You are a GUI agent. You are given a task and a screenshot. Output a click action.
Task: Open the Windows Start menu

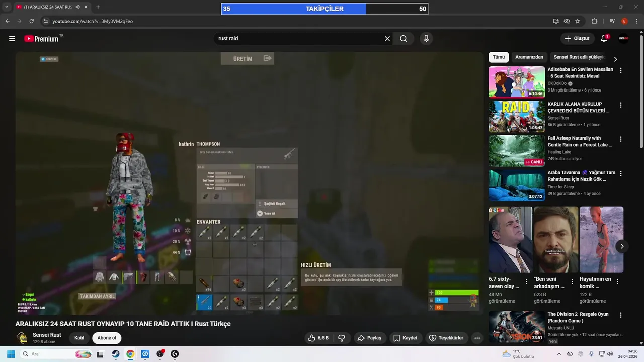click(11, 354)
